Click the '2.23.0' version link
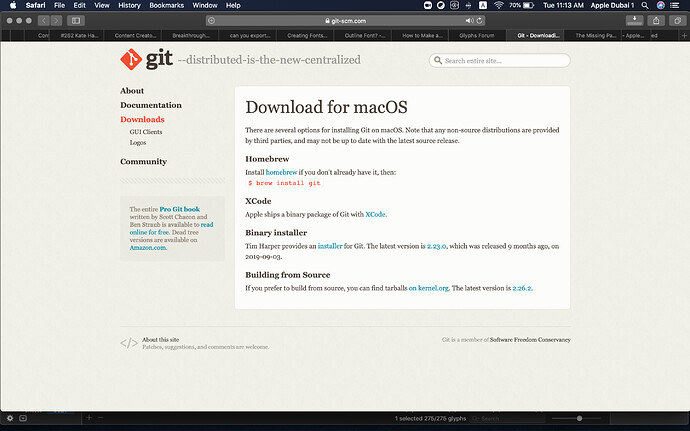This screenshot has width=690, height=431. coord(437,246)
